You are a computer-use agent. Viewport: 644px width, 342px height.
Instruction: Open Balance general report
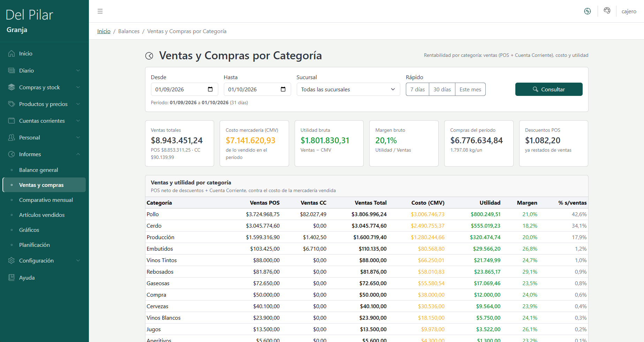click(x=44, y=170)
